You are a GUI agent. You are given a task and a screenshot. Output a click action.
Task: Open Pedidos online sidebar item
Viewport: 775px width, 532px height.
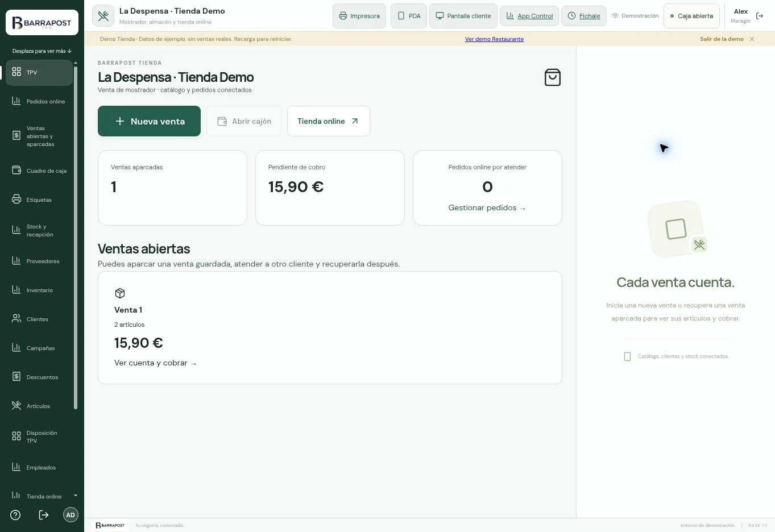39,102
